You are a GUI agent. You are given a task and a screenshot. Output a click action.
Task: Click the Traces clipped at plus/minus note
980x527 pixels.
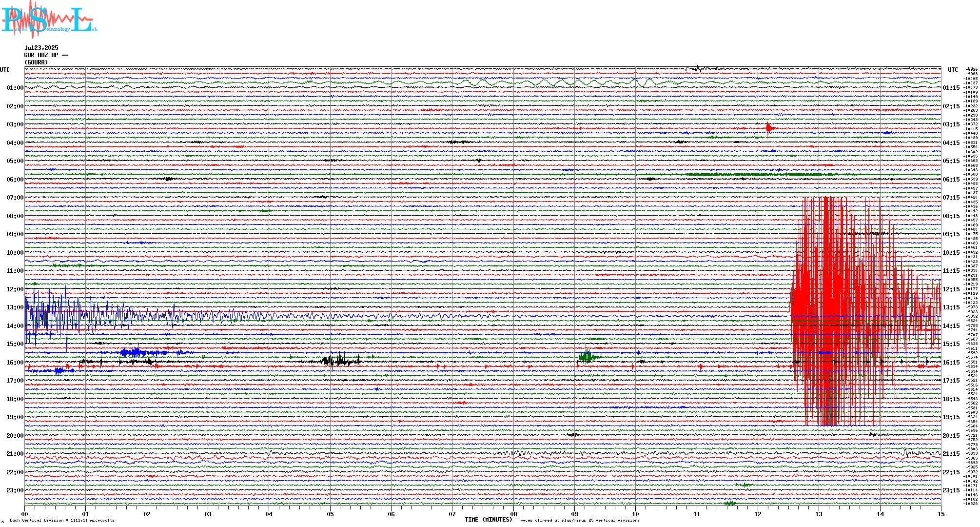pos(579,520)
